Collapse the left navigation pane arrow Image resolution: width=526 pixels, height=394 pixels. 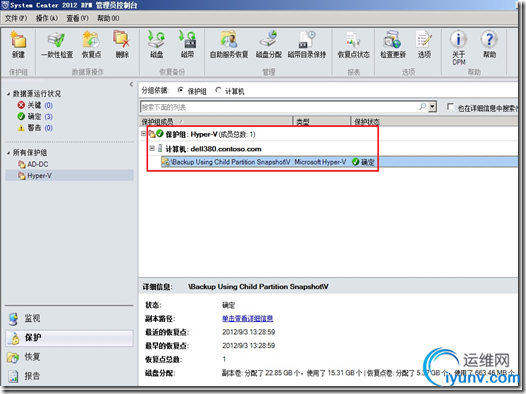pyautogui.click(x=131, y=85)
